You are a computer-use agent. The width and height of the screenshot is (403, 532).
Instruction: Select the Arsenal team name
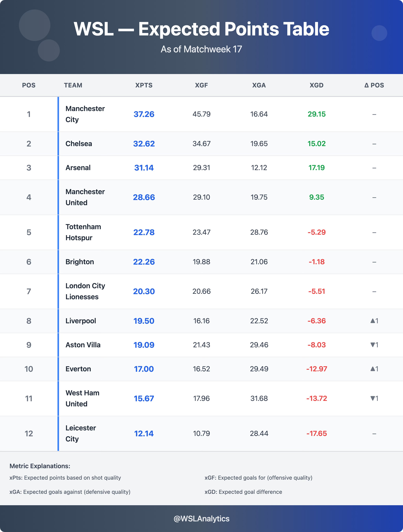(x=78, y=168)
